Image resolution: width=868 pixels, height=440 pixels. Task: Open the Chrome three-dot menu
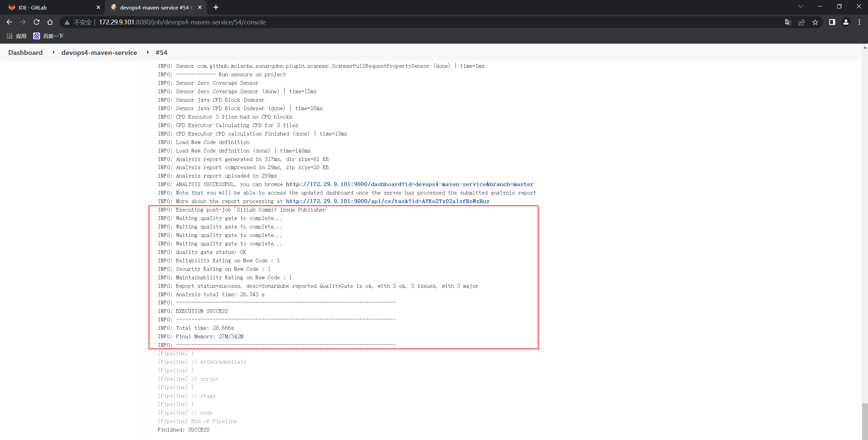point(859,22)
